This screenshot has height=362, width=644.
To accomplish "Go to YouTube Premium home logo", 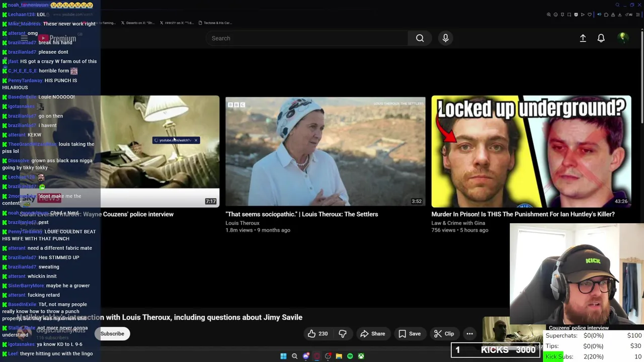I will point(57,38).
